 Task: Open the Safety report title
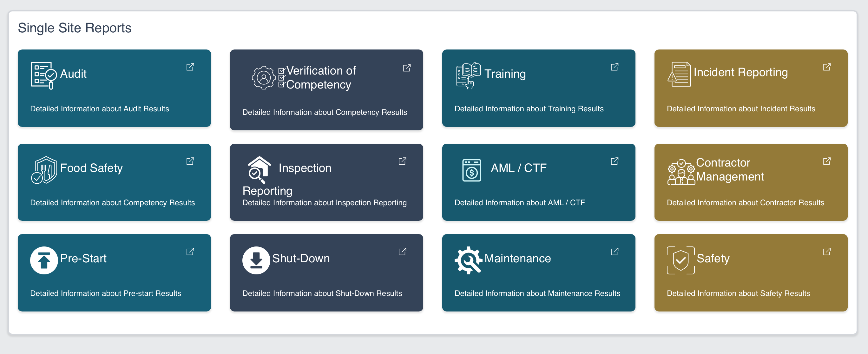pos(713,259)
